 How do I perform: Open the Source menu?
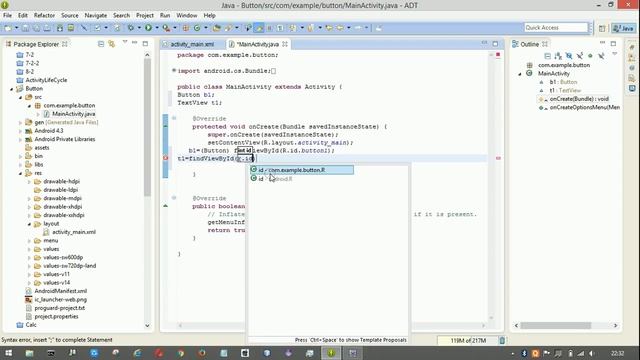[70, 15]
